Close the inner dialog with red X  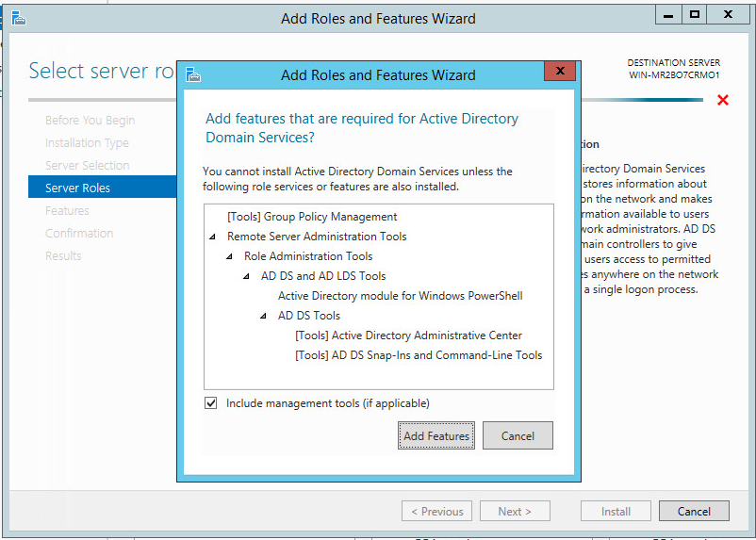click(560, 72)
